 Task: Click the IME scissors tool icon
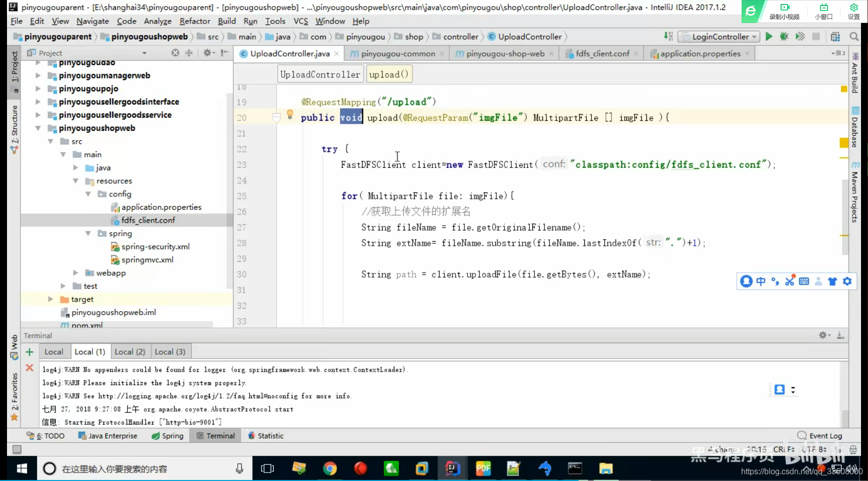pyautogui.click(x=789, y=281)
